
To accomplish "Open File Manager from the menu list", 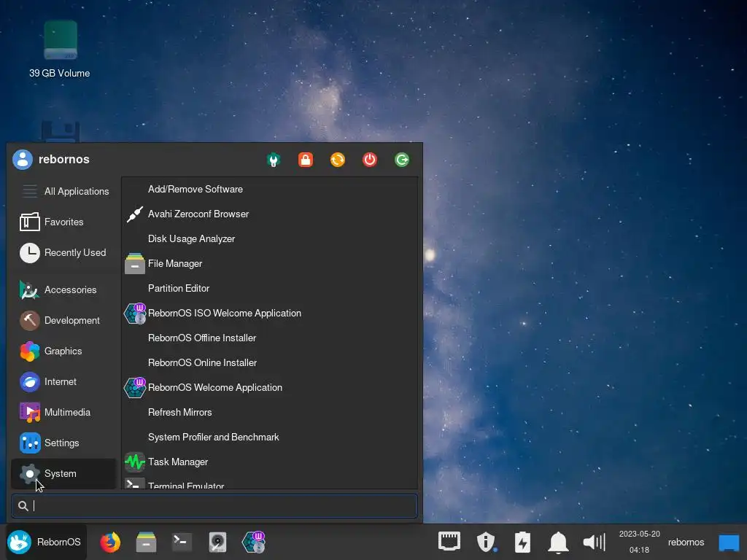I will point(270,264).
